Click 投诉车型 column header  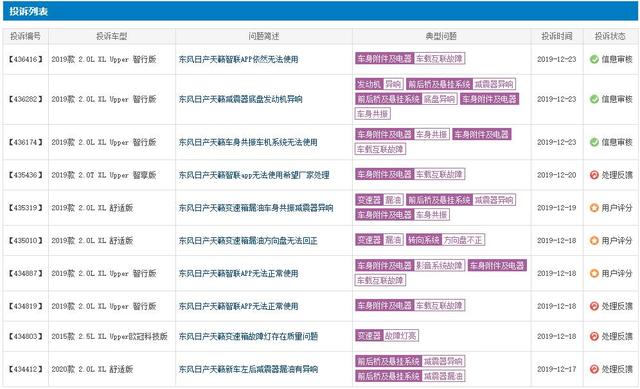[x=112, y=36]
